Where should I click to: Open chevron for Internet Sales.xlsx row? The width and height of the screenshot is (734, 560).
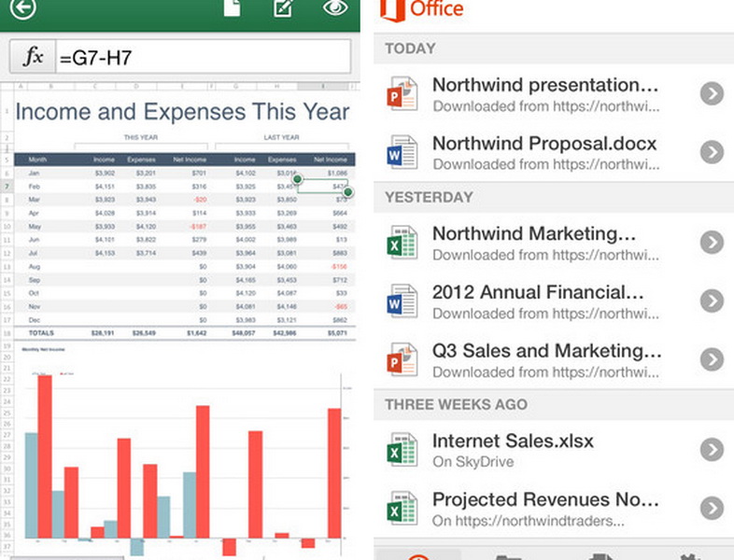tap(712, 449)
